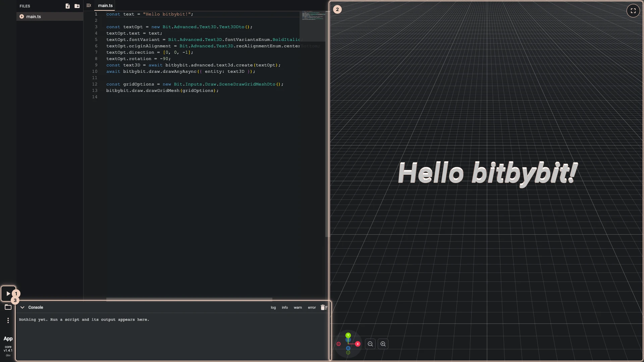Open the three-dot more options menu
The image size is (644, 362).
pos(8,320)
